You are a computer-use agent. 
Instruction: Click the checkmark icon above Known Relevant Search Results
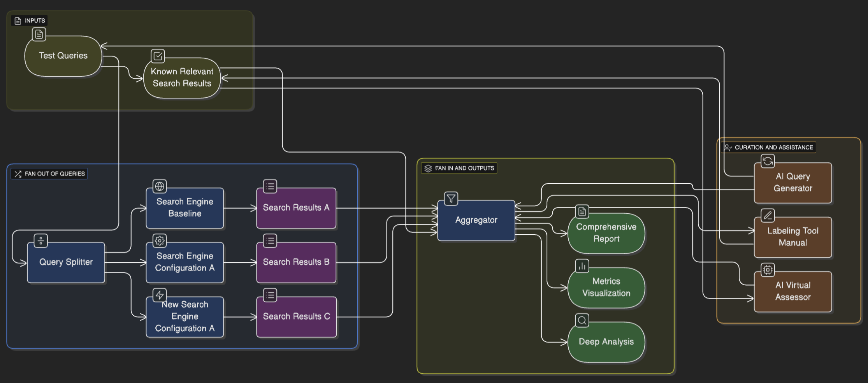[158, 56]
